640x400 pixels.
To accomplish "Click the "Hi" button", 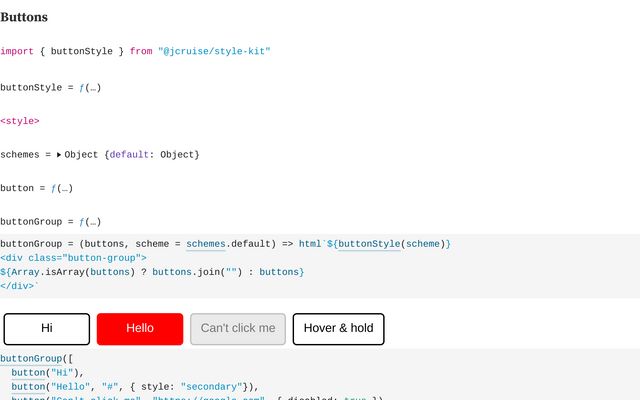I will pyautogui.click(x=47, y=329).
